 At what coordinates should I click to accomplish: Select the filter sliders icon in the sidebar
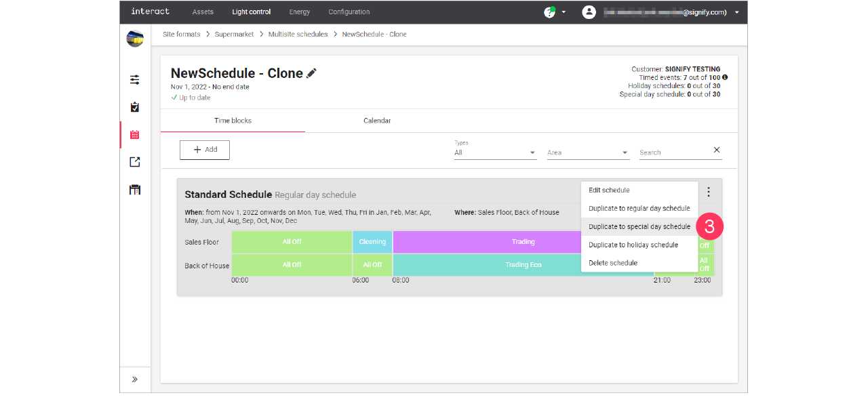134,79
